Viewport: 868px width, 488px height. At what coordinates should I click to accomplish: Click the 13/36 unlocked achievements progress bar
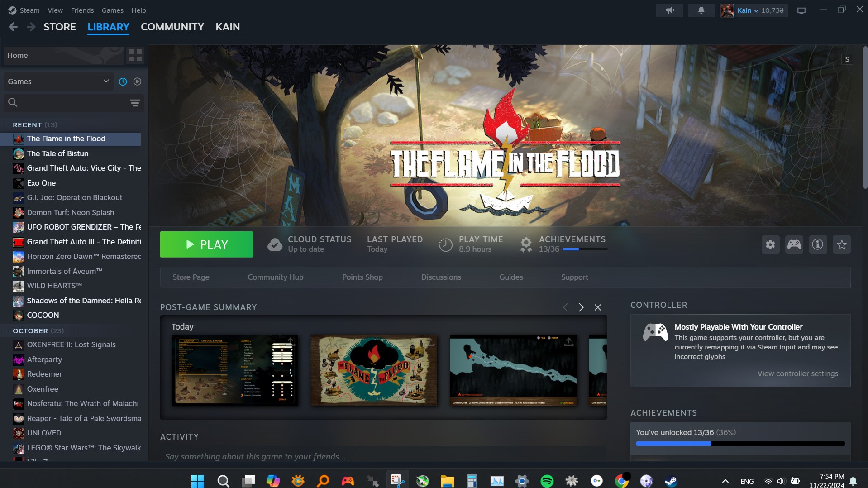pos(740,444)
